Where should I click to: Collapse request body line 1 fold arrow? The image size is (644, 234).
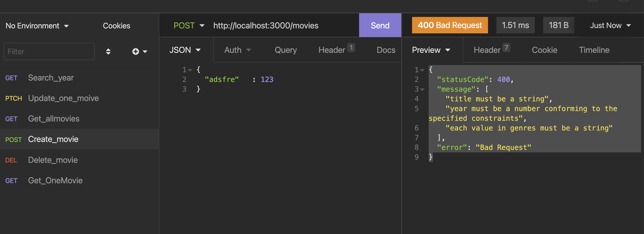tap(190, 70)
